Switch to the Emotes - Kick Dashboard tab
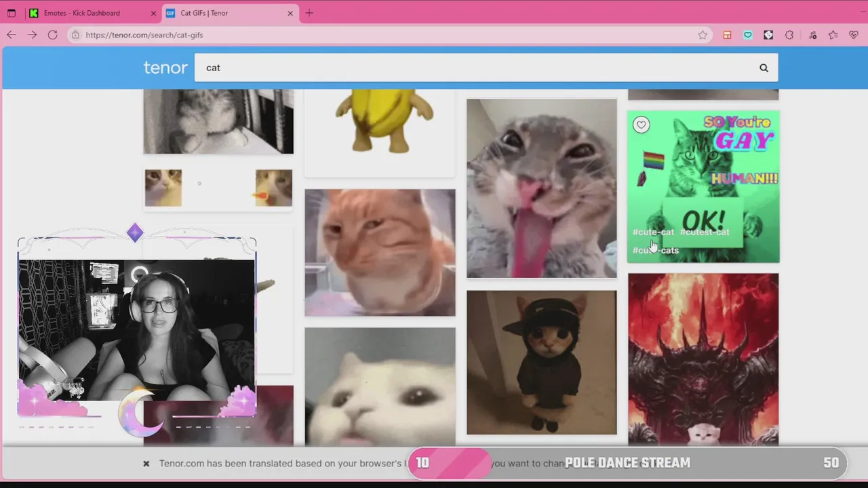This screenshot has height=488, width=868. pyautogui.click(x=82, y=13)
